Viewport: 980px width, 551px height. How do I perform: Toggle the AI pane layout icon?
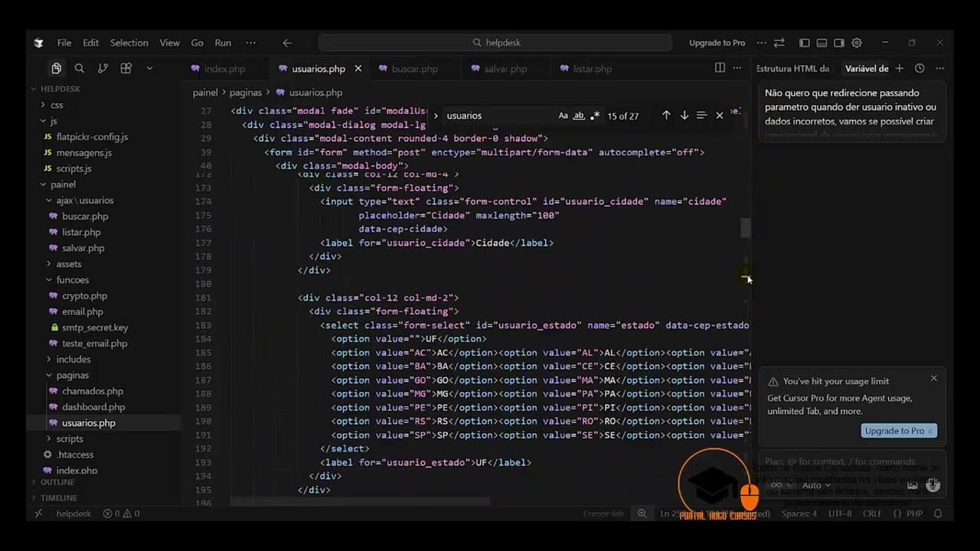click(839, 43)
